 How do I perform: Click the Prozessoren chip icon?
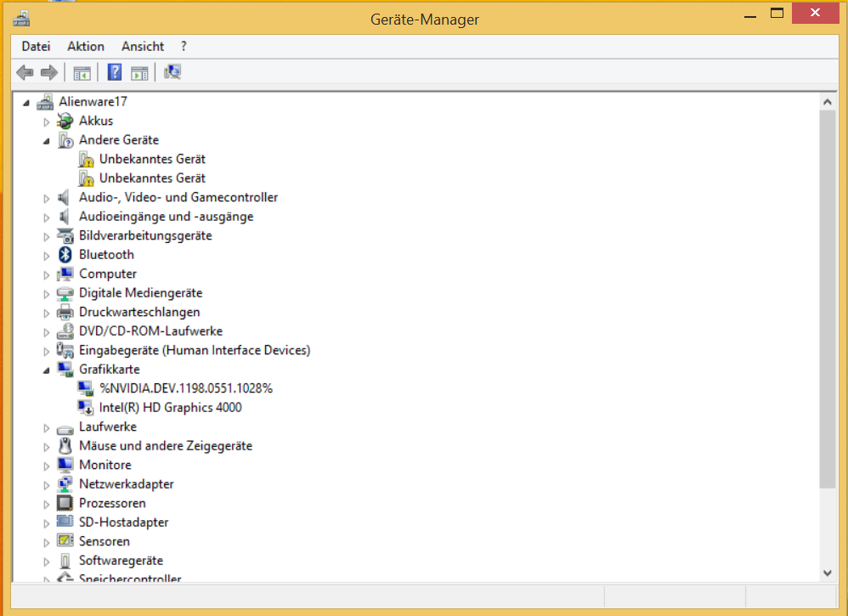[x=65, y=504]
